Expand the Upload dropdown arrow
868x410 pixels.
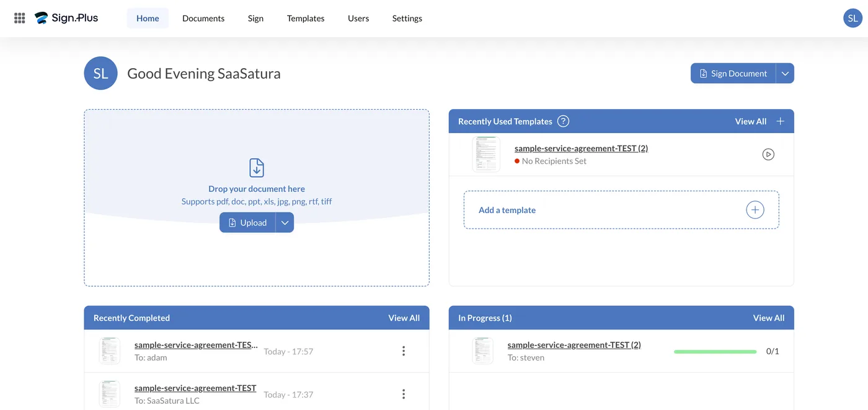285,222
